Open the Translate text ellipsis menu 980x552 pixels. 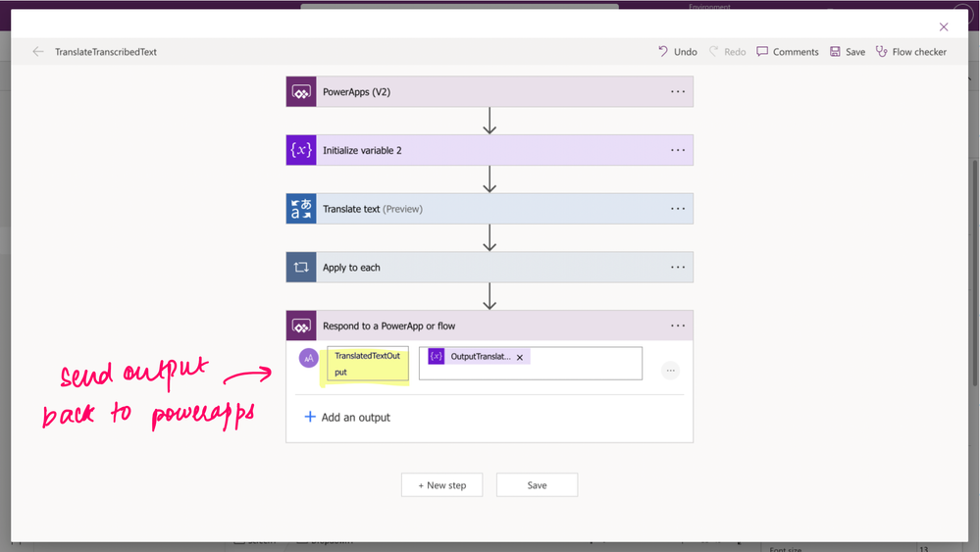click(x=678, y=209)
